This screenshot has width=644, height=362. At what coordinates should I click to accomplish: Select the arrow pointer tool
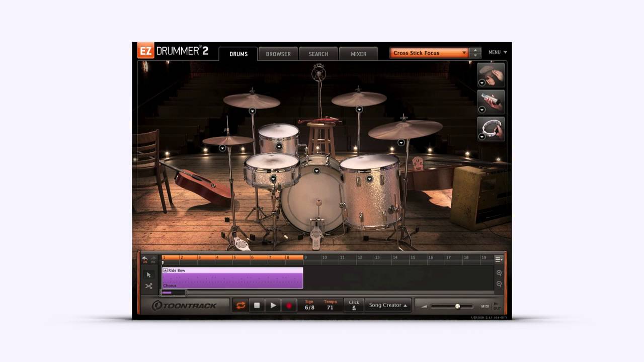148,275
